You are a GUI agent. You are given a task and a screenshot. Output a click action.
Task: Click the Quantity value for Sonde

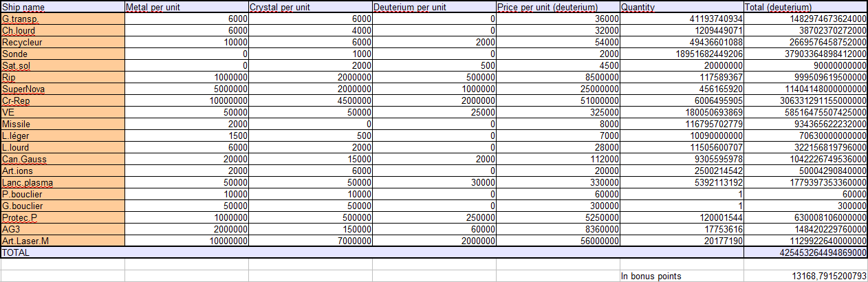point(681,54)
